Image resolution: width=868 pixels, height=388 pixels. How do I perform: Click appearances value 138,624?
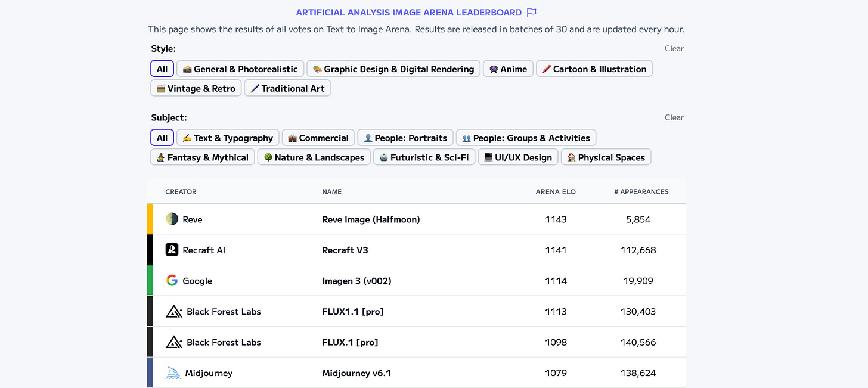[x=638, y=373]
